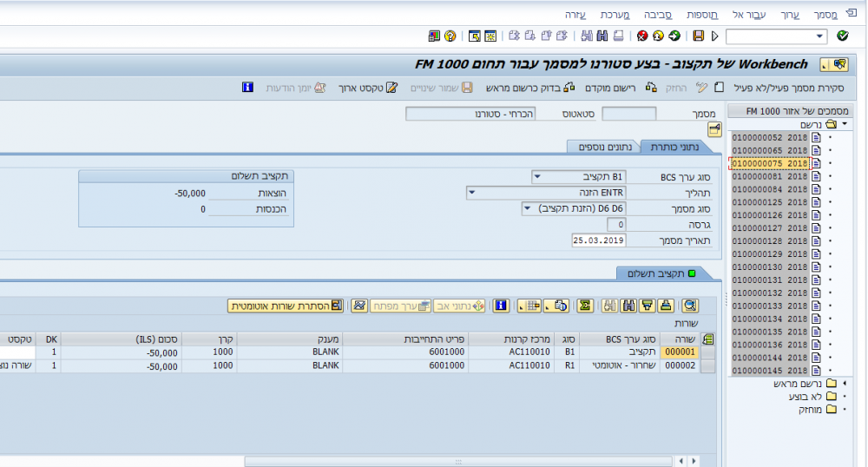
Task: Click the yellow Help question mark icon
Action: [450, 36]
